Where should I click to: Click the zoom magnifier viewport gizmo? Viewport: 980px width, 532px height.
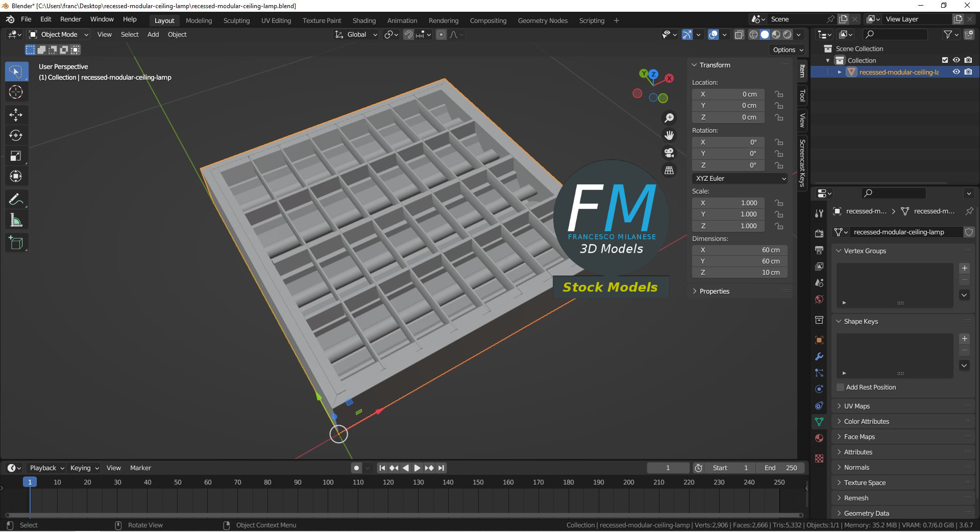[669, 118]
